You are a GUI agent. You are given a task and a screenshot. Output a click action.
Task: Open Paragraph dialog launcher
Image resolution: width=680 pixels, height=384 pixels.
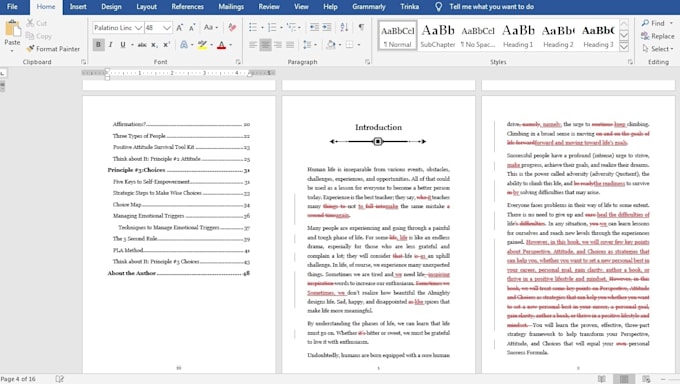[367, 62]
